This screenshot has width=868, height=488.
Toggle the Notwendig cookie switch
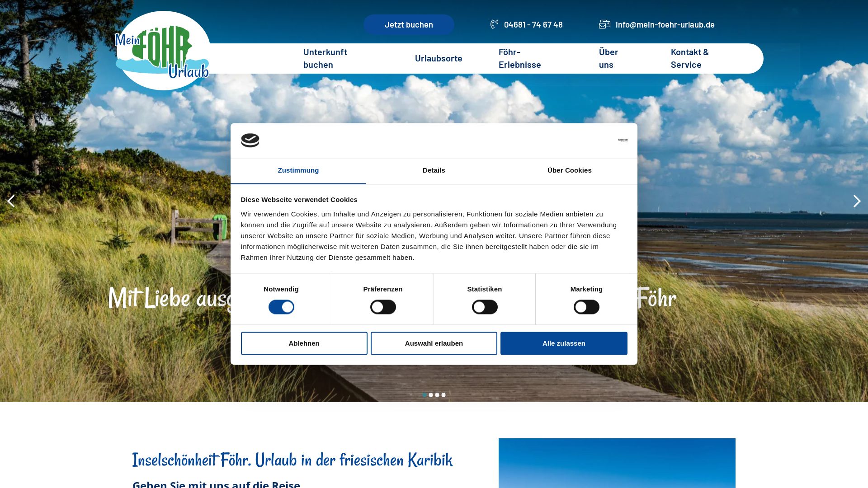point(281,307)
